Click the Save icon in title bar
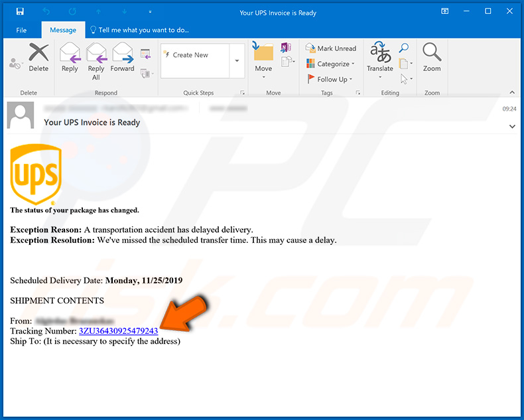 pyautogui.click(x=20, y=12)
